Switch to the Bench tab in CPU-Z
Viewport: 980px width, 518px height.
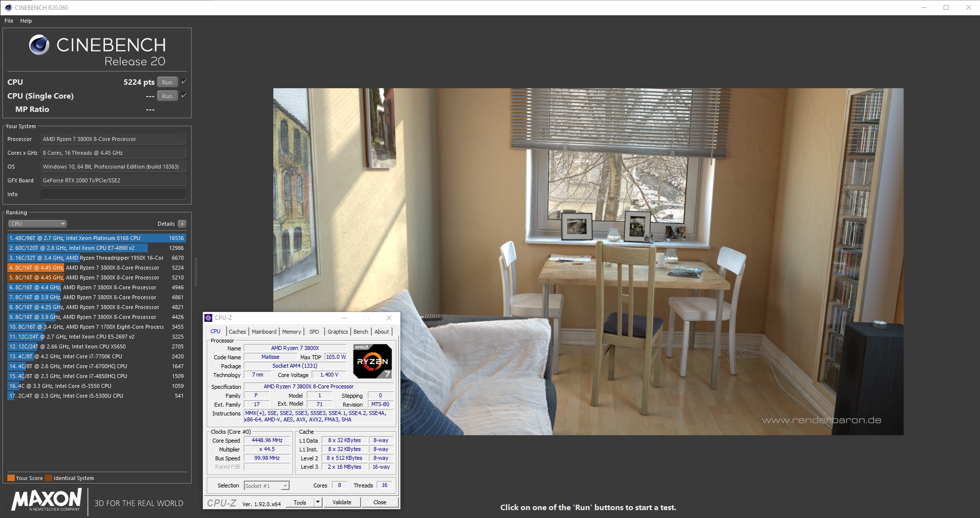coord(361,332)
